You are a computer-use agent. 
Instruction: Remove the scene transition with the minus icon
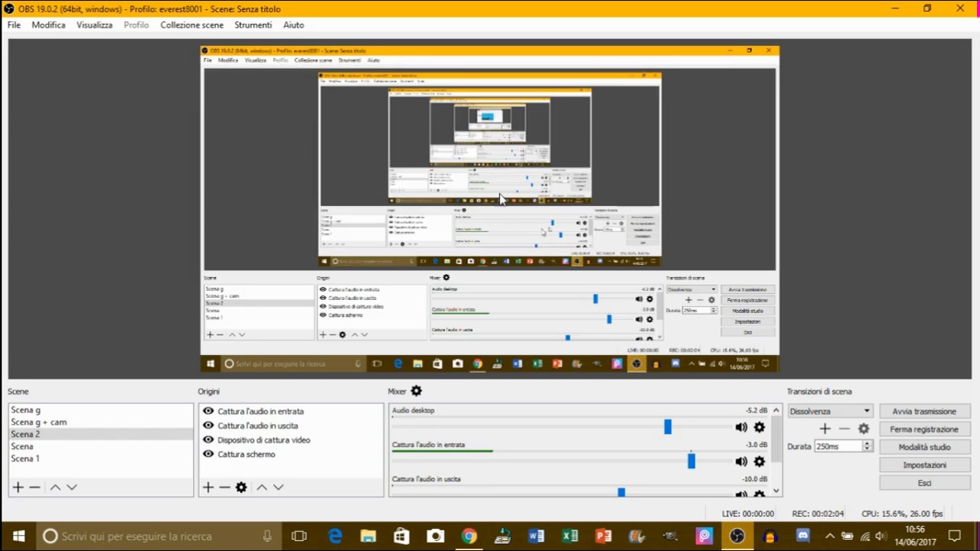click(x=844, y=429)
